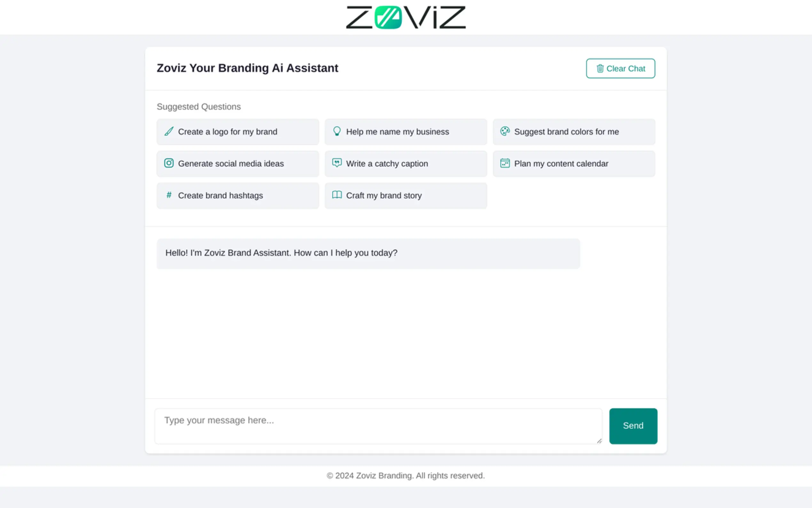Click the palette icon for brand colors
Viewport: 812px width, 508px height.
pos(505,131)
